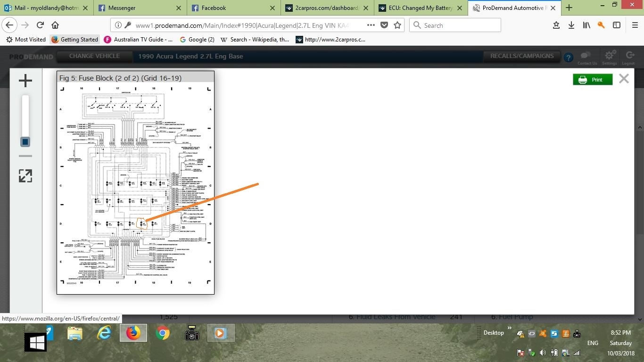Viewport: 644px width, 362px height.
Task: Bookmark this page with the star
Action: pos(397,25)
